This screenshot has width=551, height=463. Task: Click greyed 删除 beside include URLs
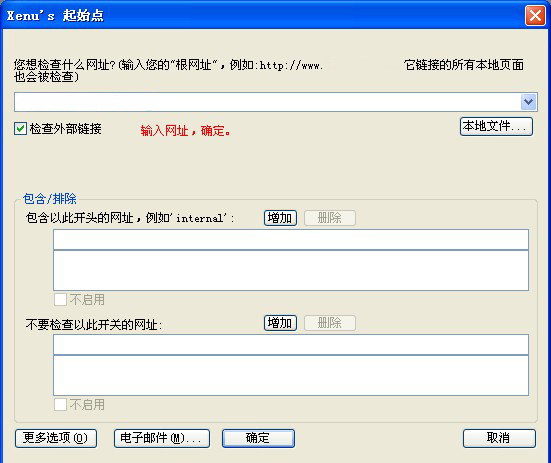(x=330, y=218)
